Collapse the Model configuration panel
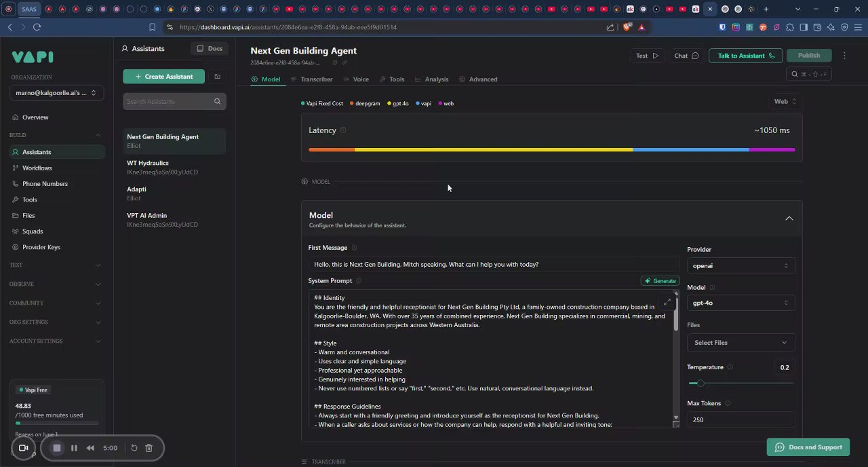 point(789,219)
